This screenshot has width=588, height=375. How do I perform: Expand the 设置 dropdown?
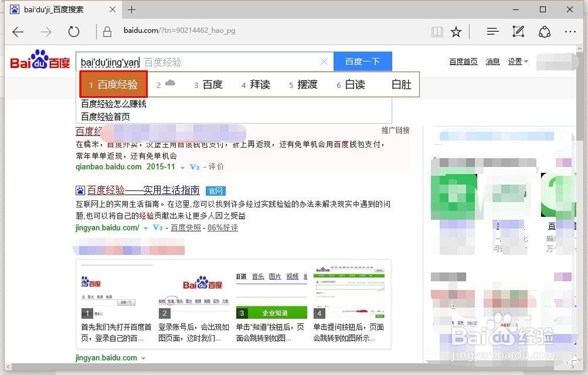518,62
